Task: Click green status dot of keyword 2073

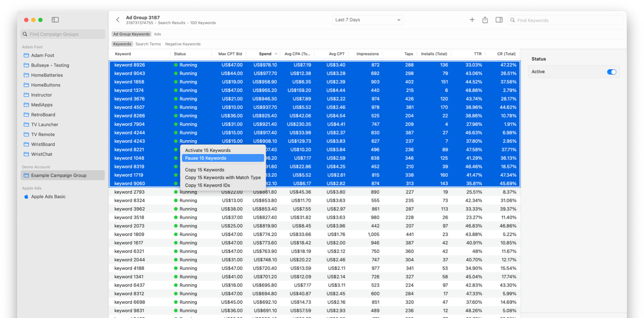Action: [x=176, y=226]
